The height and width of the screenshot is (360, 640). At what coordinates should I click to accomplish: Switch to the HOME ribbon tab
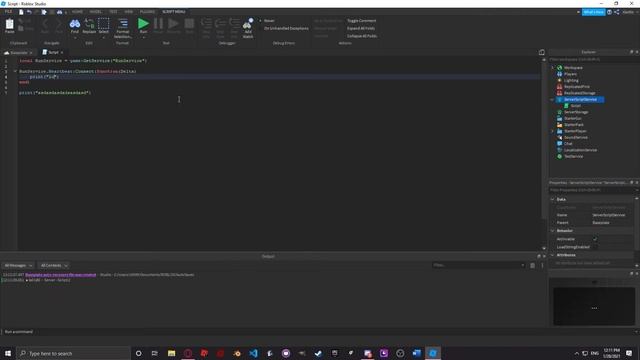pyautogui.click(x=77, y=12)
